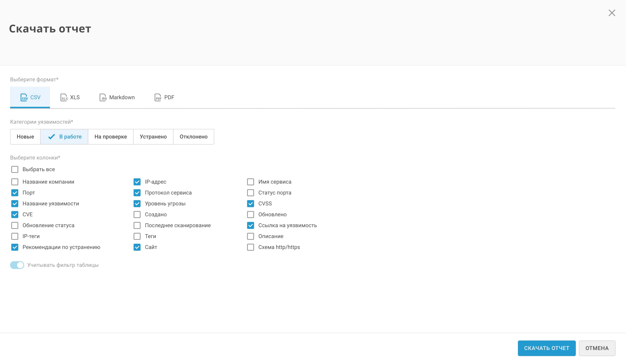Check the Последнее сканирование checkbox

137,225
